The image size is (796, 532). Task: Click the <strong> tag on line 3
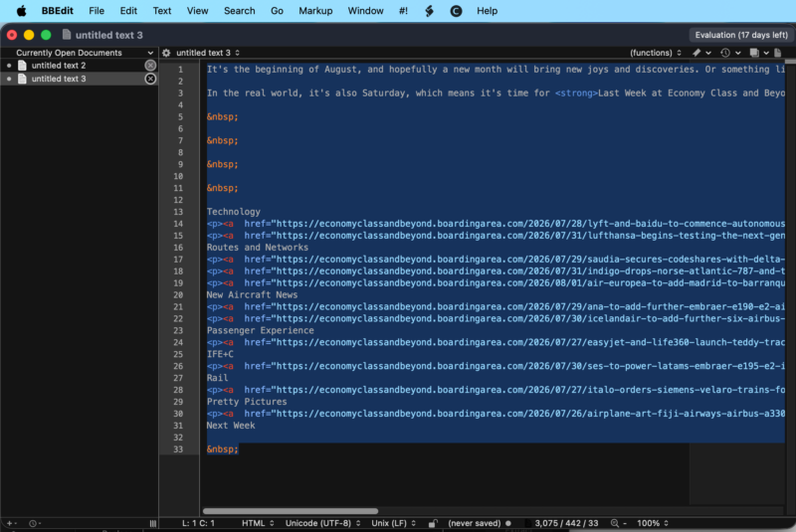click(576, 92)
